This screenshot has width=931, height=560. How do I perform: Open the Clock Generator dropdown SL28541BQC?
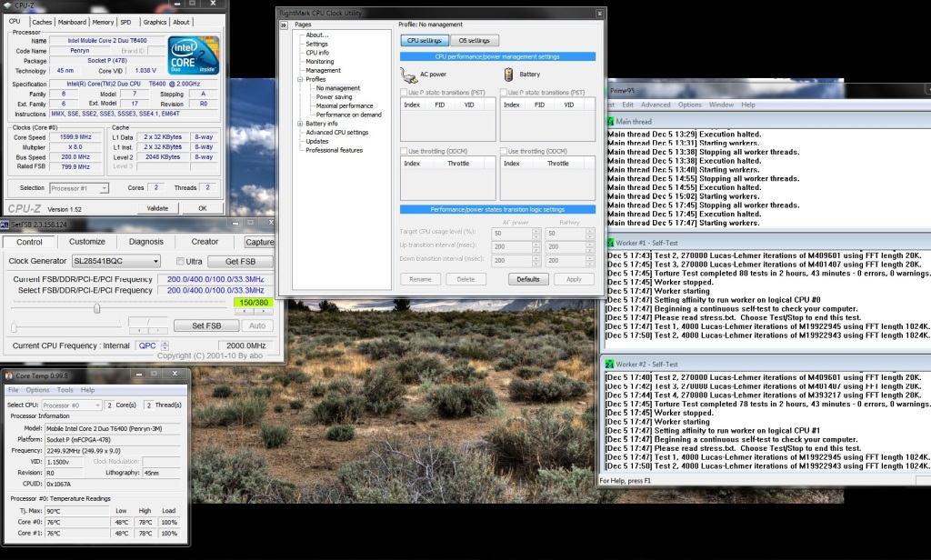(x=116, y=261)
